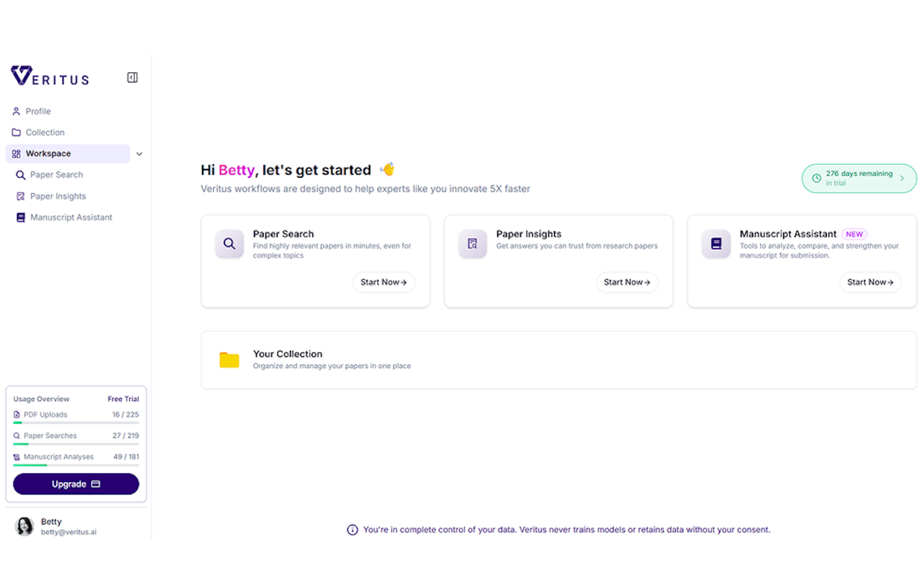This screenshot has width=924, height=581.
Task: Click Betty's profile avatar
Action: (25, 527)
